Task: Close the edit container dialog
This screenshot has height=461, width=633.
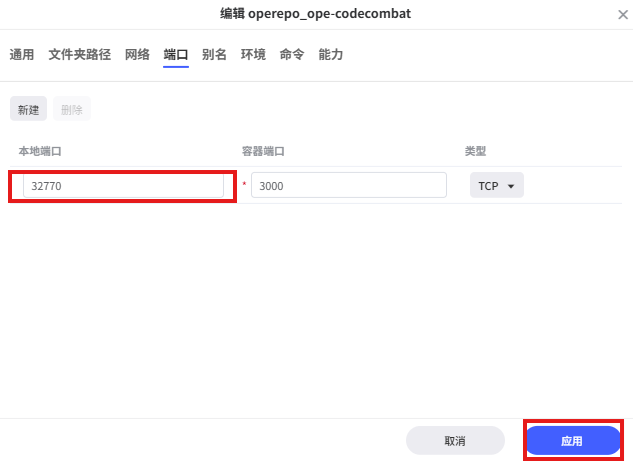Action: 623,14
